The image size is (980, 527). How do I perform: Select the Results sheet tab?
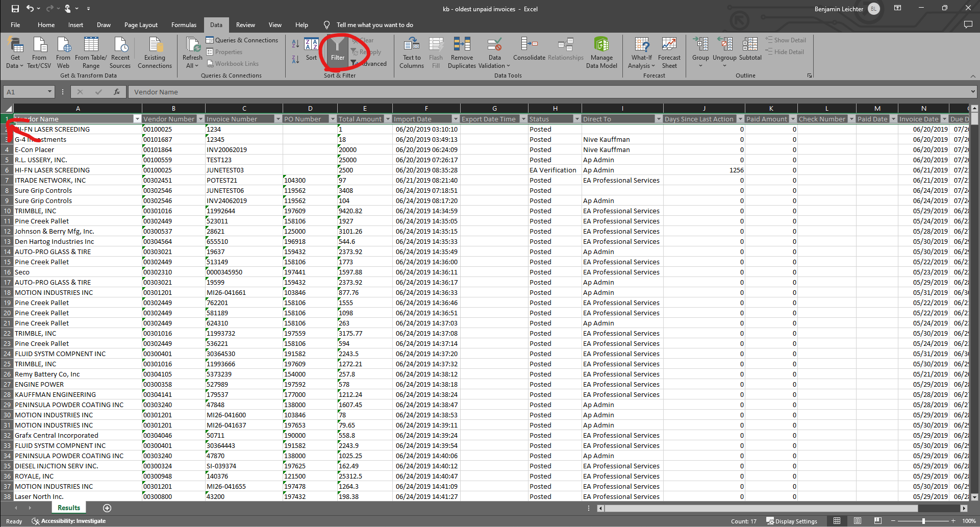69,508
